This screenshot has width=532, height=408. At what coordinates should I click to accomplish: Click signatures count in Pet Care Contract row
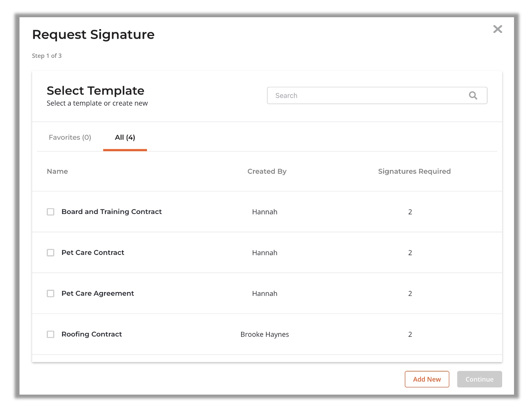pyautogui.click(x=410, y=253)
